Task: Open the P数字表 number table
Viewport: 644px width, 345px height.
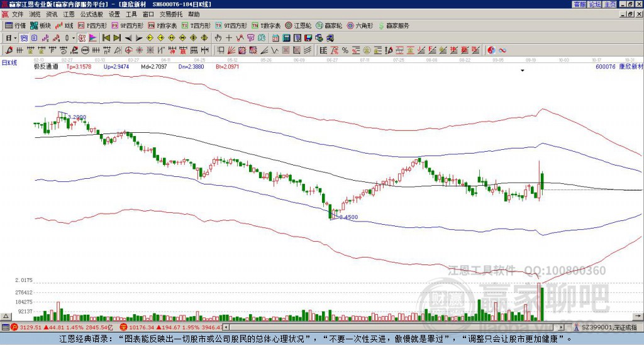Action: [x=162, y=25]
